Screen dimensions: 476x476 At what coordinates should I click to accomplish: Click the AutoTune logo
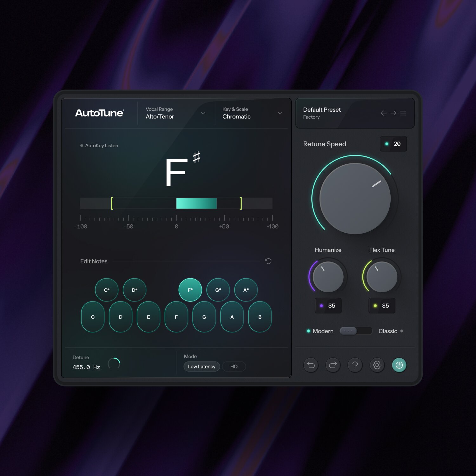(x=99, y=113)
